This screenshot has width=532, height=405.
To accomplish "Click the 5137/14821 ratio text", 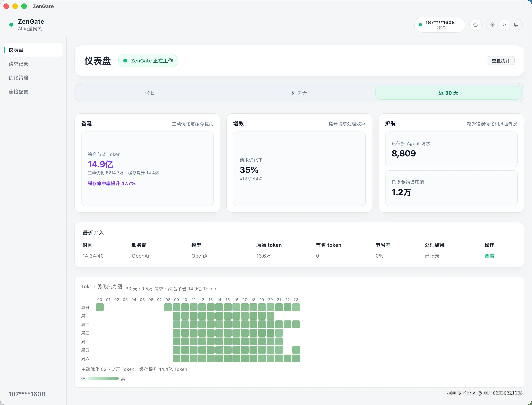I will (x=251, y=178).
